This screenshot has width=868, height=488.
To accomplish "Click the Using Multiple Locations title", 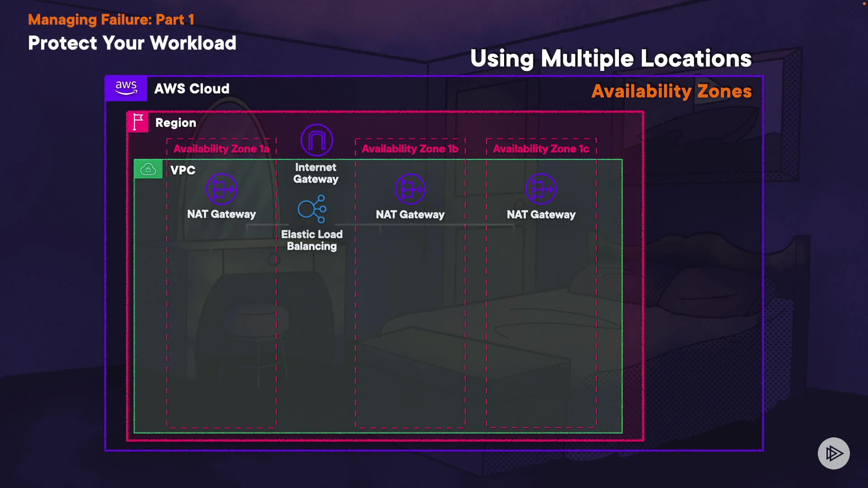I will tap(611, 59).
